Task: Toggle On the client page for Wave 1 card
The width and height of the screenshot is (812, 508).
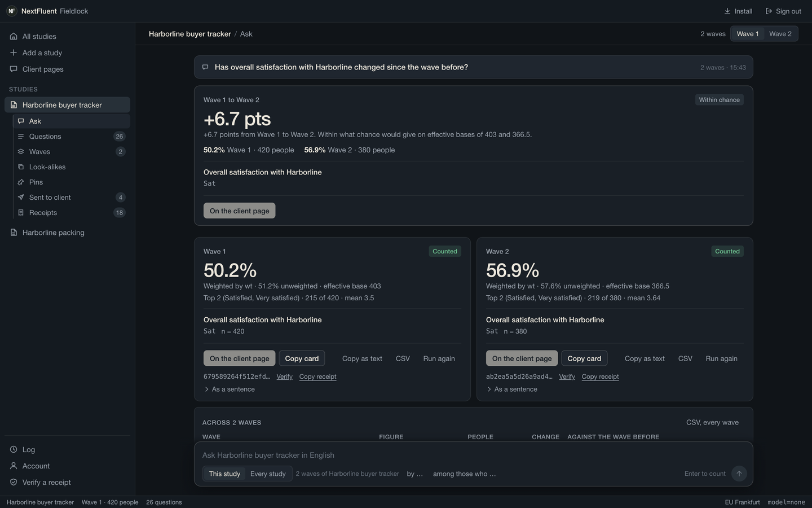Action: (240, 358)
